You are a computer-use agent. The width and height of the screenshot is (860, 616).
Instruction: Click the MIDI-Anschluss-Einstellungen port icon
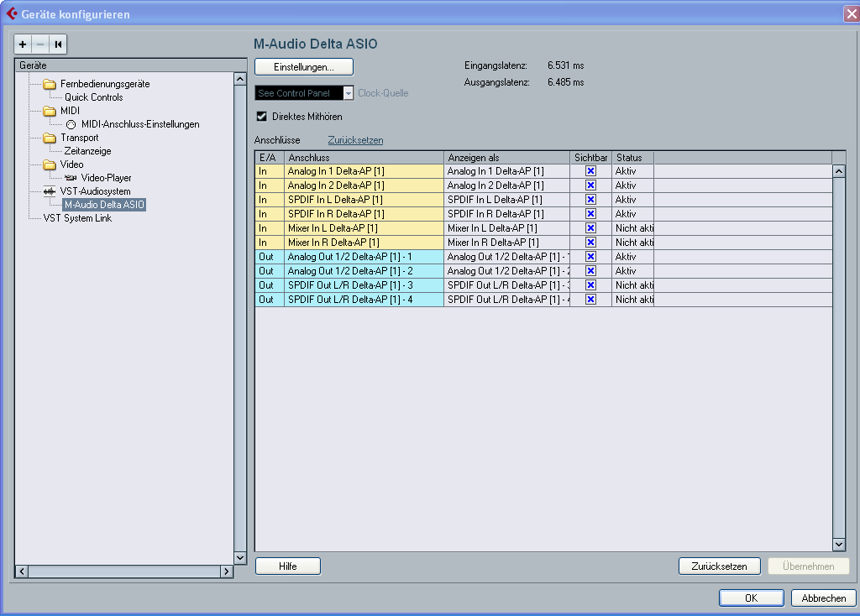coord(71,124)
